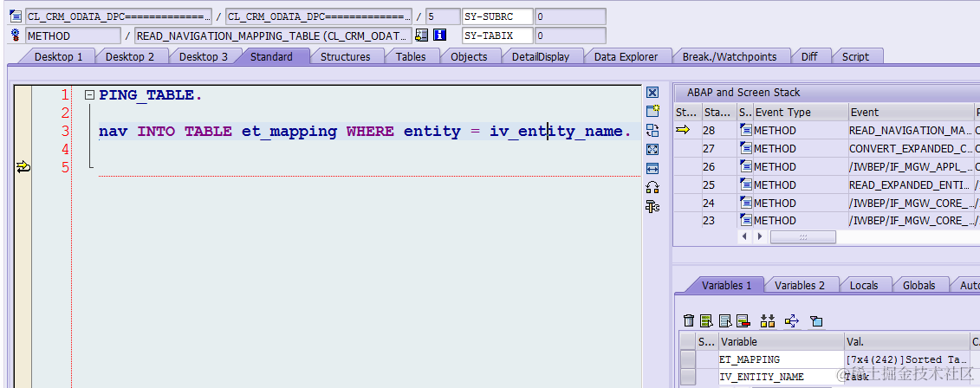The height and width of the screenshot is (388, 980).
Task: Click the yellow square branching arrows icon
Action: pos(792,320)
